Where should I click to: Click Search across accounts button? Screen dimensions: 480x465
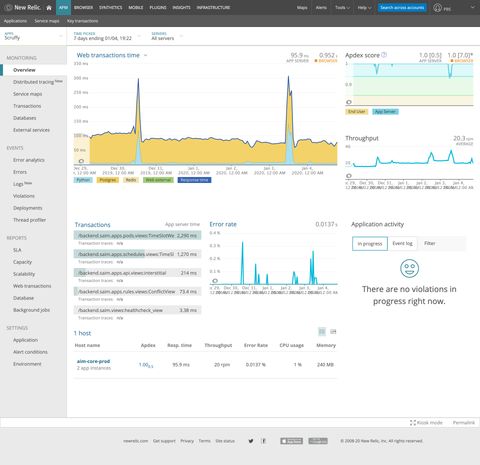click(402, 7)
